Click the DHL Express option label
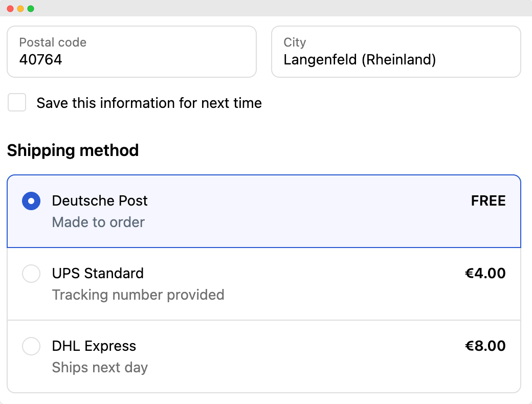532x404 pixels. (94, 346)
